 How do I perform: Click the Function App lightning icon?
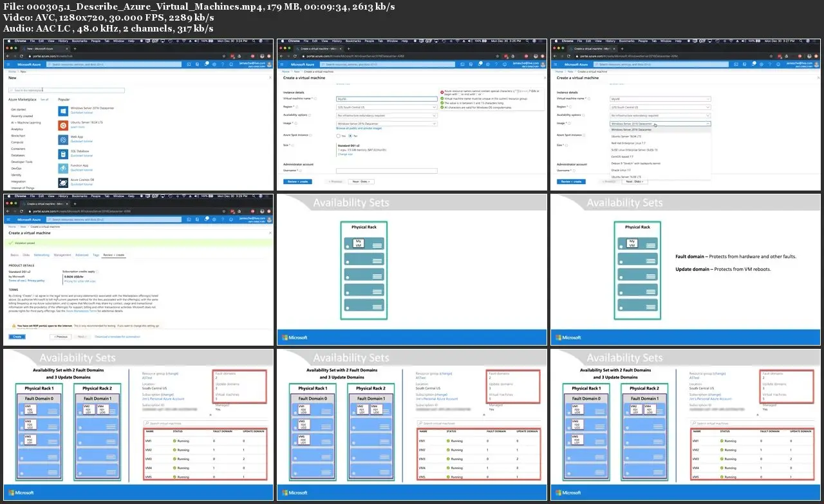tap(62, 168)
